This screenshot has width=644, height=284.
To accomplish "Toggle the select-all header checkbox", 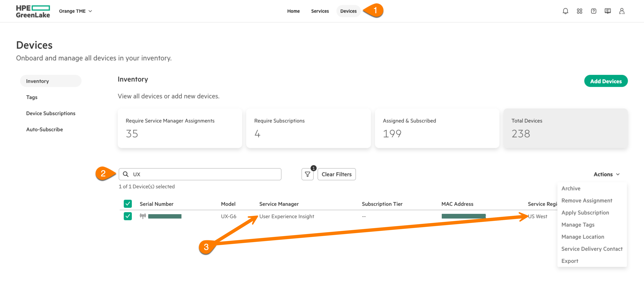I will (x=128, y=204).
